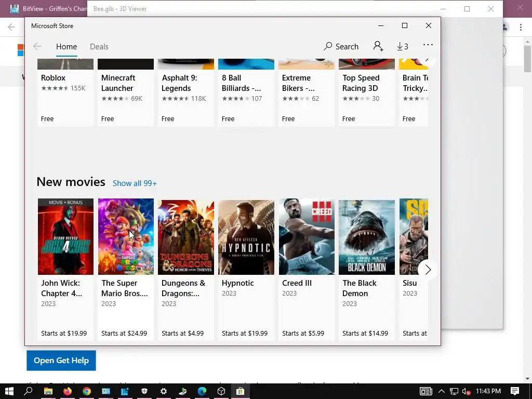Open File Explorer from the taskbar
The width and height of the screenshot is (532, 399).
pos(48,391)
